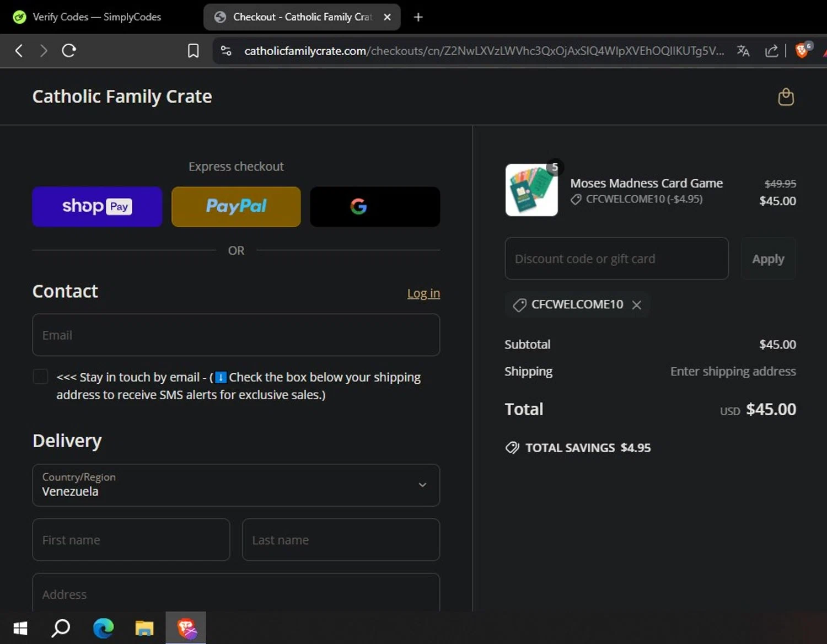Click the share page icon
827x644 pixels.
click(771, 51)
